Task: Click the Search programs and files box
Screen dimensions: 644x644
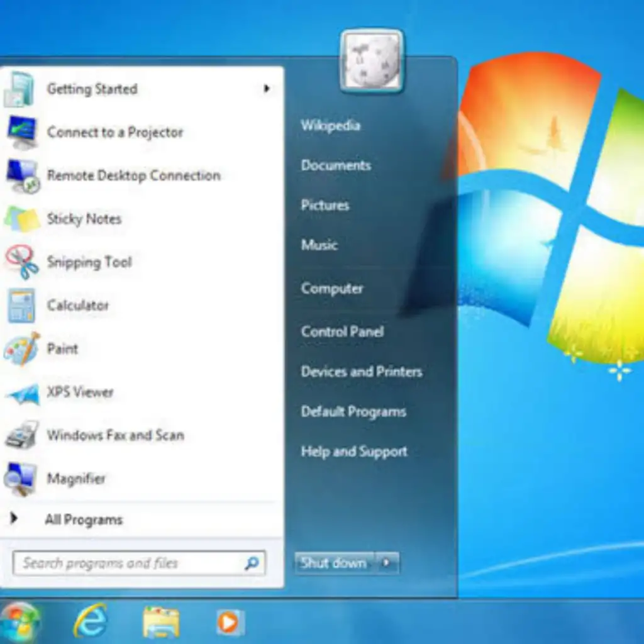Action: 129,563
